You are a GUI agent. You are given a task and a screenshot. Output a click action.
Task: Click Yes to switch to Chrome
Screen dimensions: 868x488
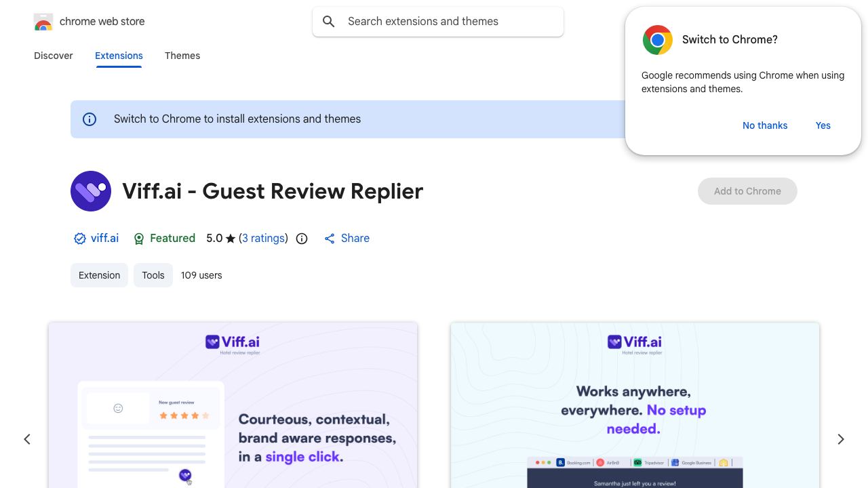[823, 125]
